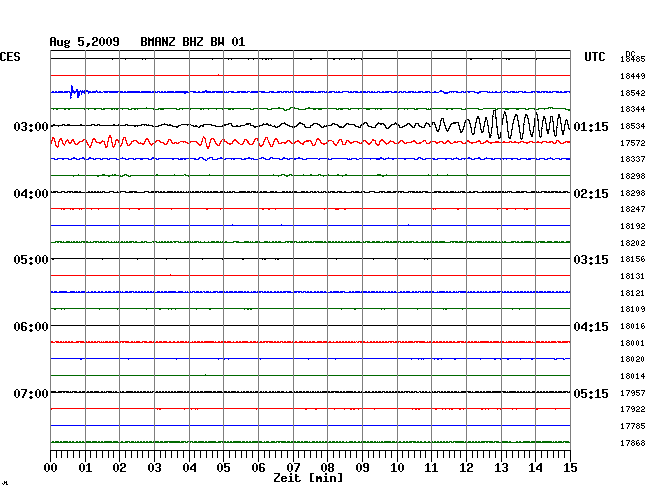Select the 05:00 local time label
Viewport: 650px width, 494px height.
(31, 260)
